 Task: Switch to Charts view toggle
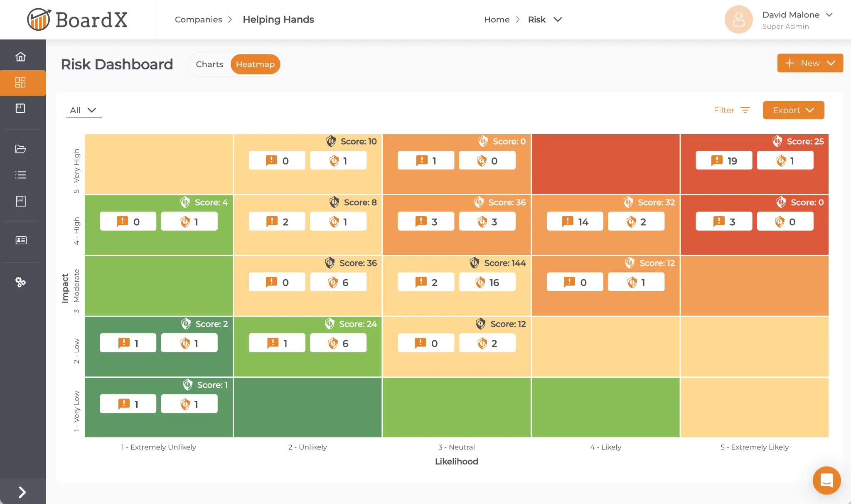tap(209, 64)
